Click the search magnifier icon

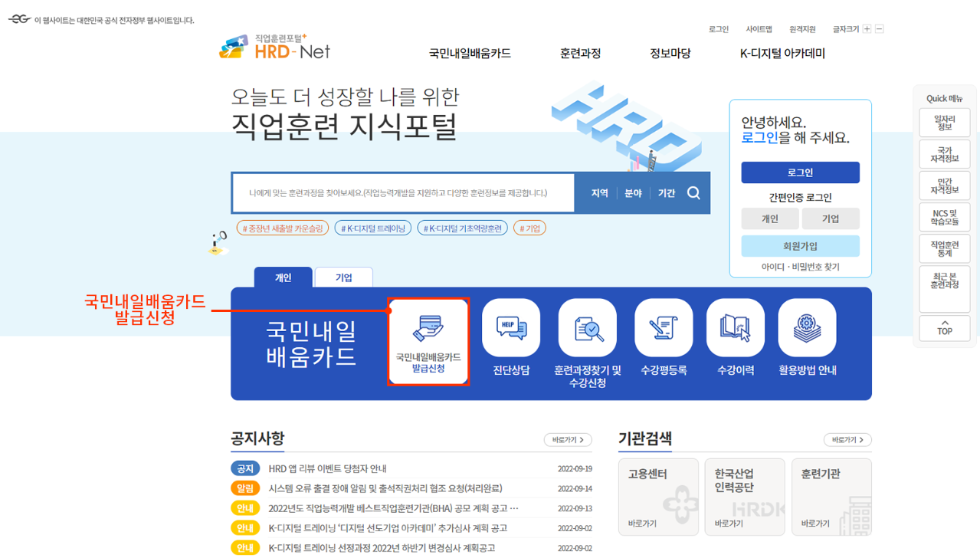(x=693, y=193)
